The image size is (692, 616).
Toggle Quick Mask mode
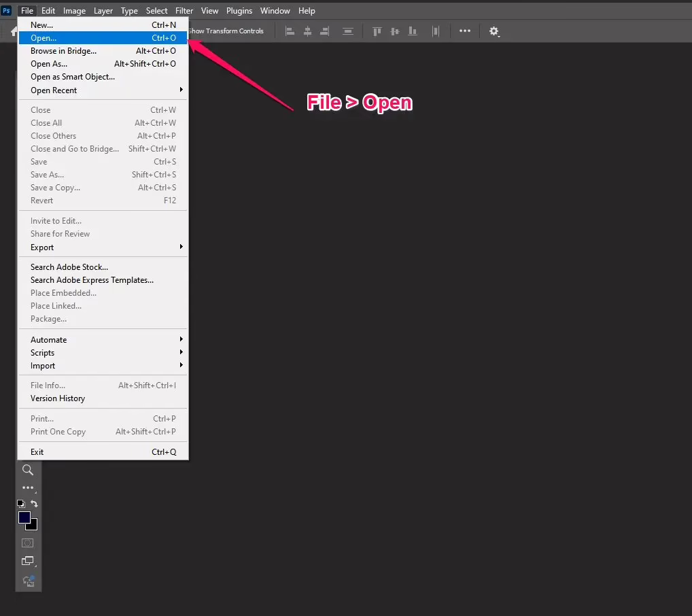point(28,543)
